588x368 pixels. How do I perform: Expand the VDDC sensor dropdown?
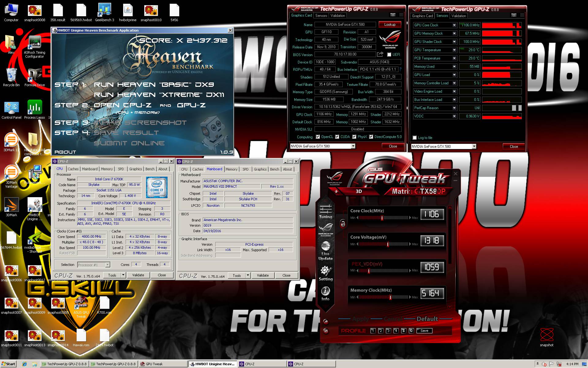tap(454, 116)
